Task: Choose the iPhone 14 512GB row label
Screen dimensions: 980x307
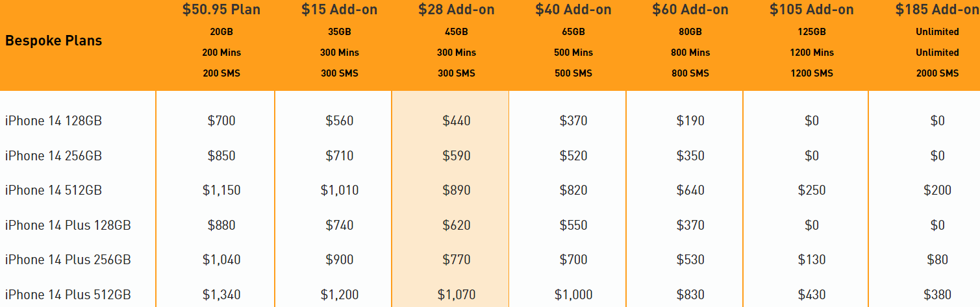Action: [x=53, y=190]
